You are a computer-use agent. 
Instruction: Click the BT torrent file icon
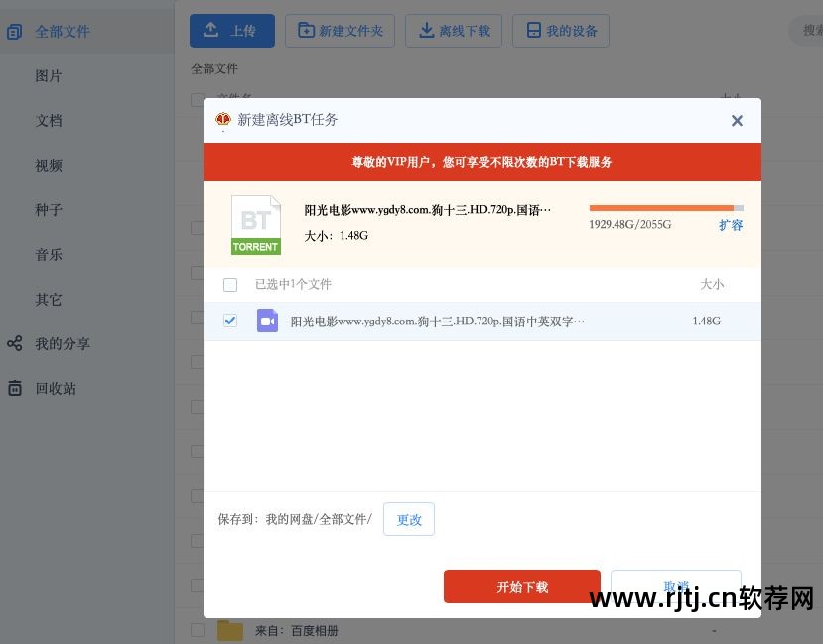(255, 225)
